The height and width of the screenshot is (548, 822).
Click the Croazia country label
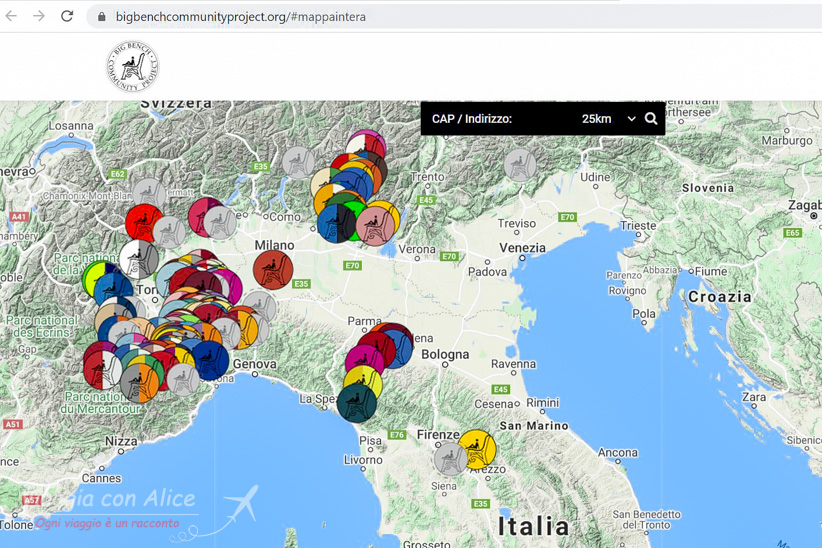720,297
